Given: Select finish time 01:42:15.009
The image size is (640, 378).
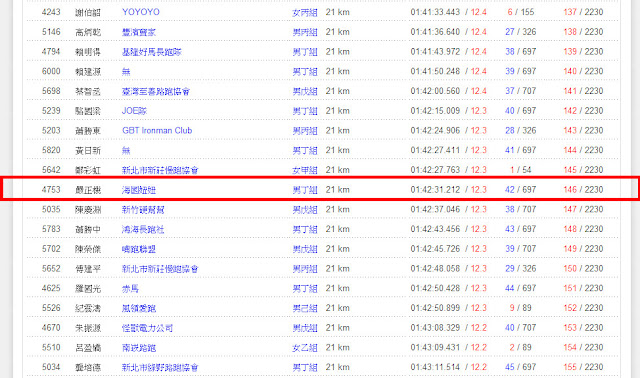Looking at the screenshot, I should (x=435, y=111).
